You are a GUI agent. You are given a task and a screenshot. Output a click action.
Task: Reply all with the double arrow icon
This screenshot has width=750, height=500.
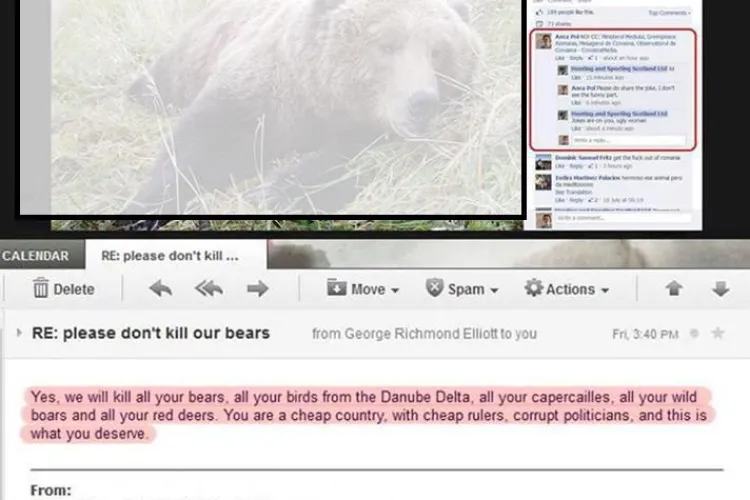tap(209, 289)
